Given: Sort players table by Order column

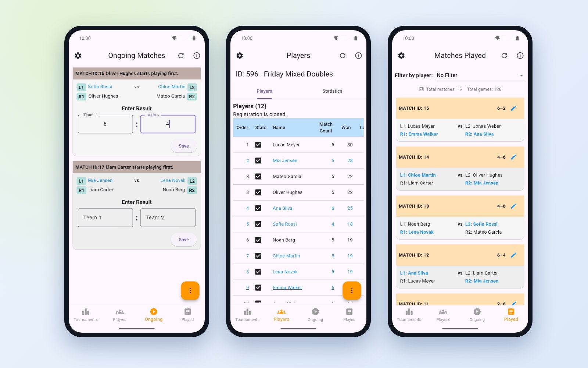Looking at the screenshot, I should pyautogui.click(x=242, y=128).
